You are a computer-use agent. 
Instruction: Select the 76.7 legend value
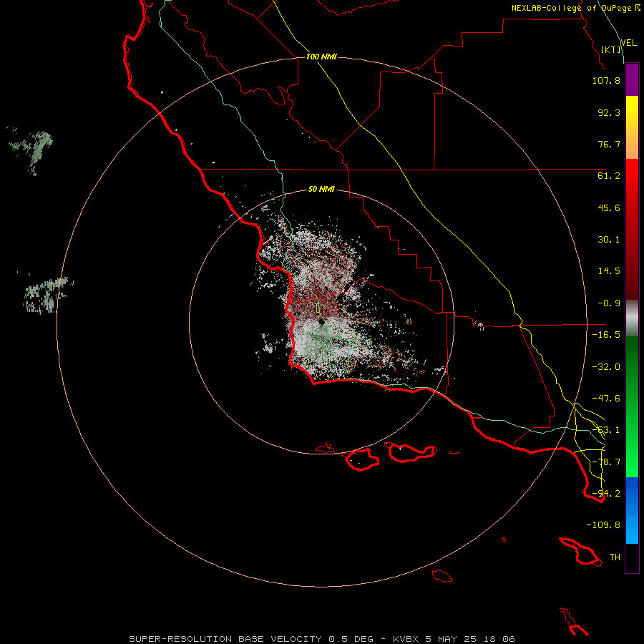(x=609, y=144)
